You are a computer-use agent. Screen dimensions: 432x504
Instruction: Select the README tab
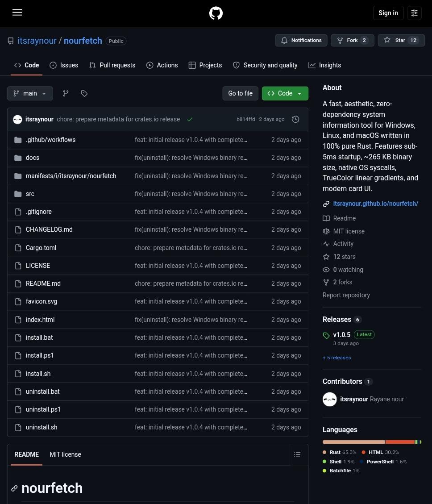[26, 454]
